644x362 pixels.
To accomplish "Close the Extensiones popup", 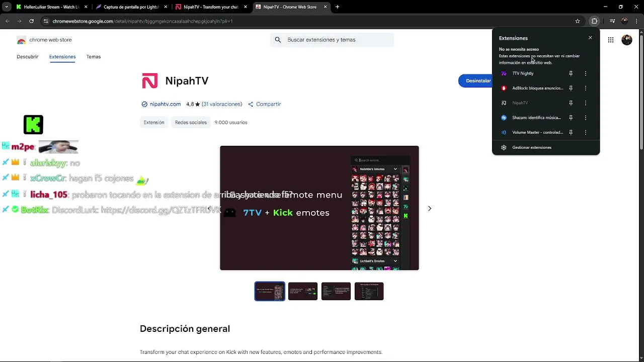I will tap(590, 38).
